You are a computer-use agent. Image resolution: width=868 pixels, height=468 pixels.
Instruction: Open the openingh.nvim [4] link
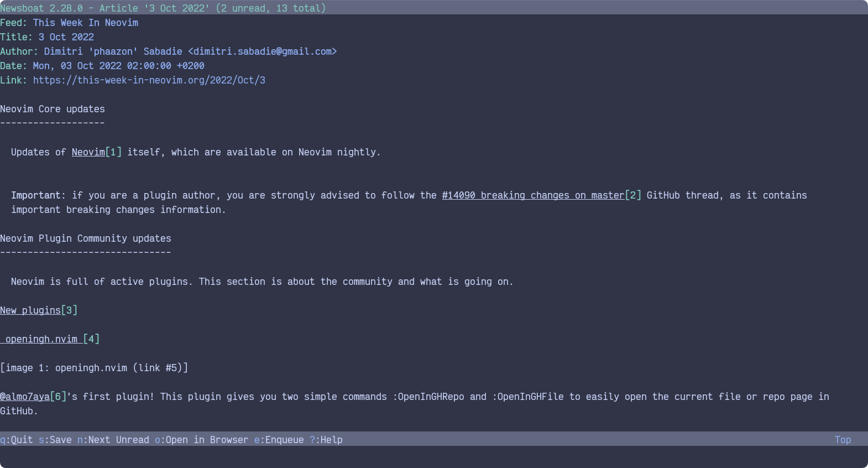pyautogui.click(x=50, y=339)
